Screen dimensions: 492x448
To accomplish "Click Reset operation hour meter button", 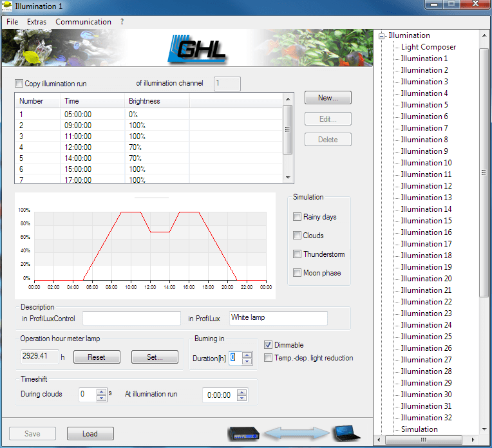I will click(x=97, y=357).
